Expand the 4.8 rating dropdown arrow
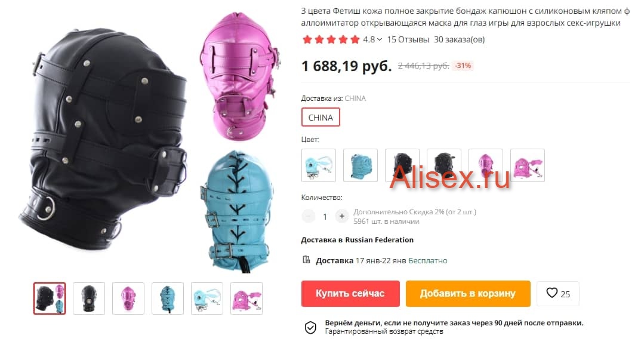The height and width of the screenshot is (354, 644). [380, 39]
